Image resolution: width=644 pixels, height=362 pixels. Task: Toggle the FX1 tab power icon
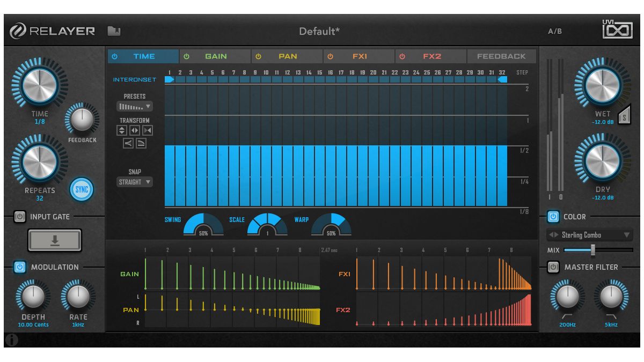pyautogui.click(x=330, y=56)
